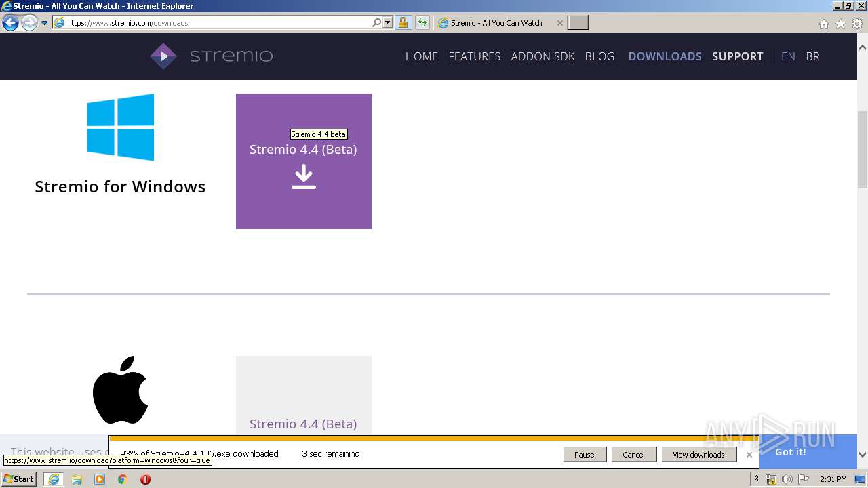Close the download notification bar
The width and height of the screenshot is (868, 488).
click(749, 455)
